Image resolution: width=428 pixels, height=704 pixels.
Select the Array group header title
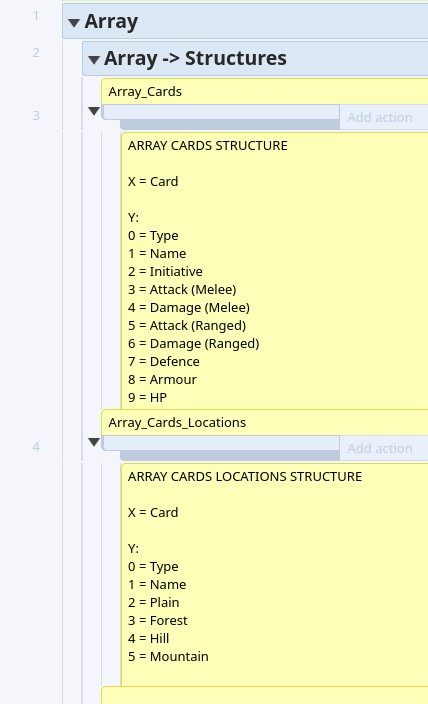pos(111,22)
